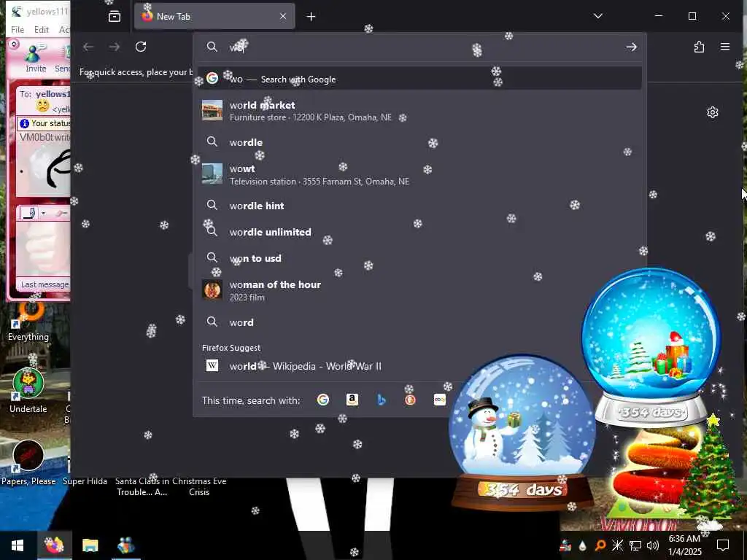Open the Firefox extensions puzzle icon
Image resolution: width=747 pixels, height=560 pixels.
[699, 47]
